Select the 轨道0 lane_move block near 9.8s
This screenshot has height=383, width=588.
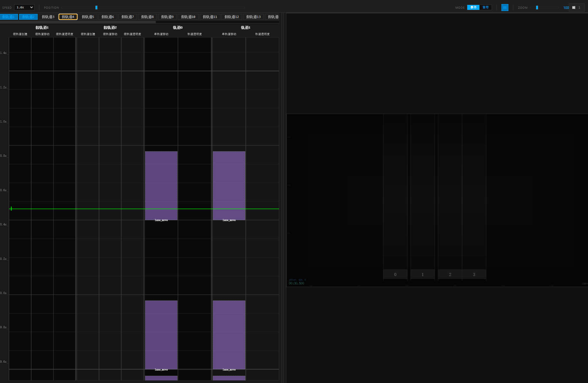(x=161, y=335)
